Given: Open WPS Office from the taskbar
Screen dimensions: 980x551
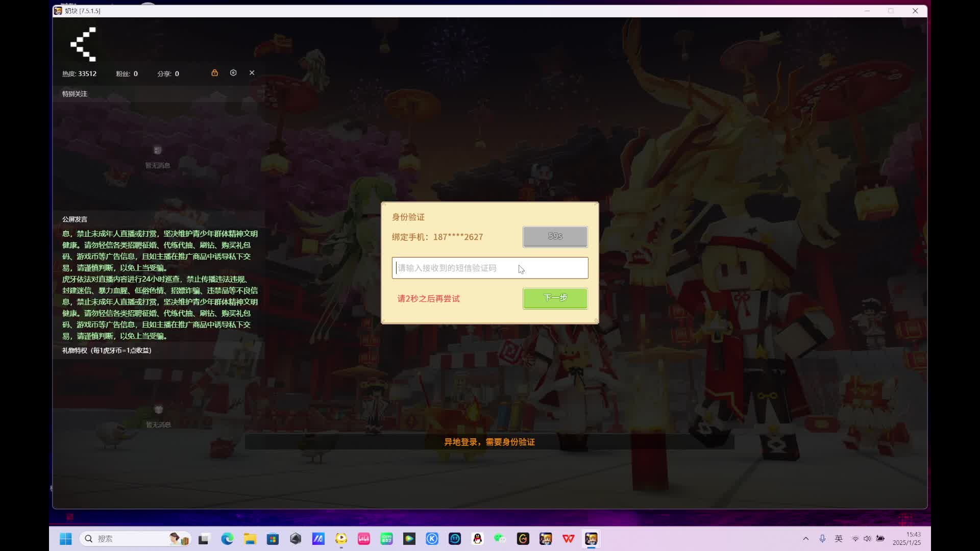Looking at the screenshot, I should [x=568, y=539].
